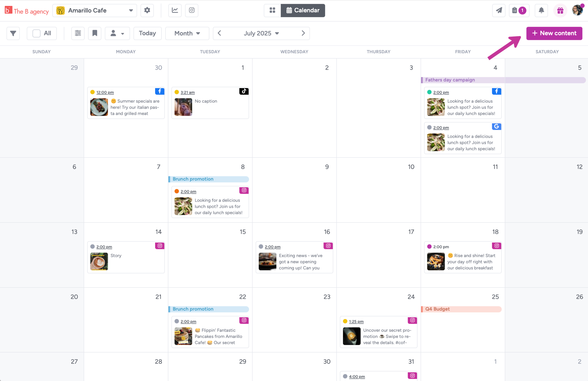Open the July 2025 date picker
The width and height of the screenshot is (588, 381).
coord(261,33)
